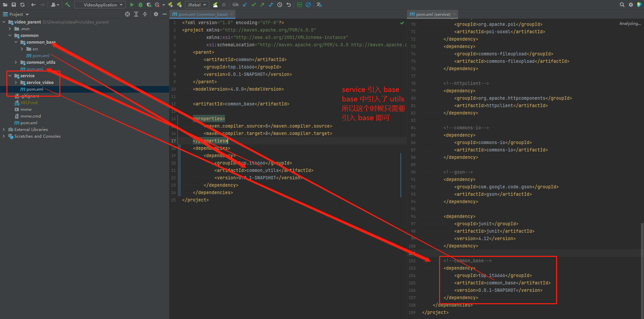Run VideoApplication with the green play icon
This screenshot has height=319, width=644.
pos(132,5)
